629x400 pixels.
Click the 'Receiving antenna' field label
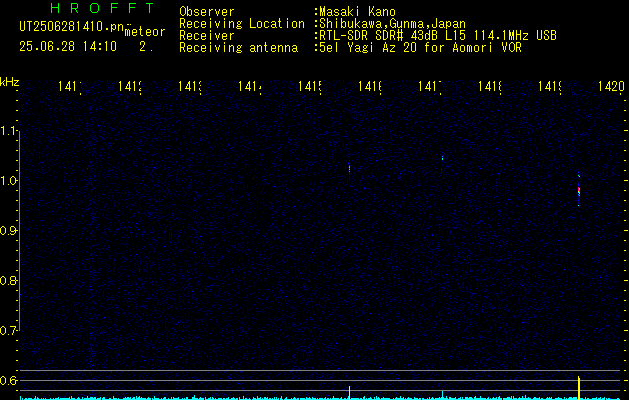[x=238, y=48]
